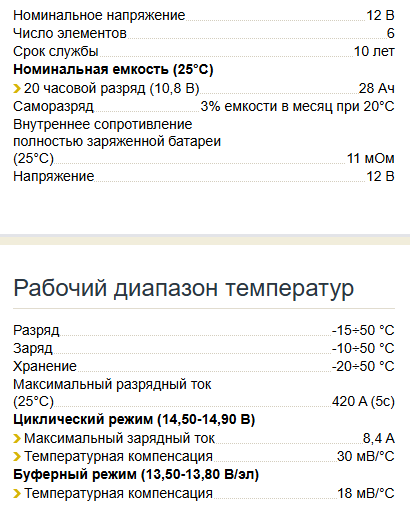Click the yellow arrow beside 20 часовой разряд
This screenshot has width=410, height=531.
click(17, 89)
